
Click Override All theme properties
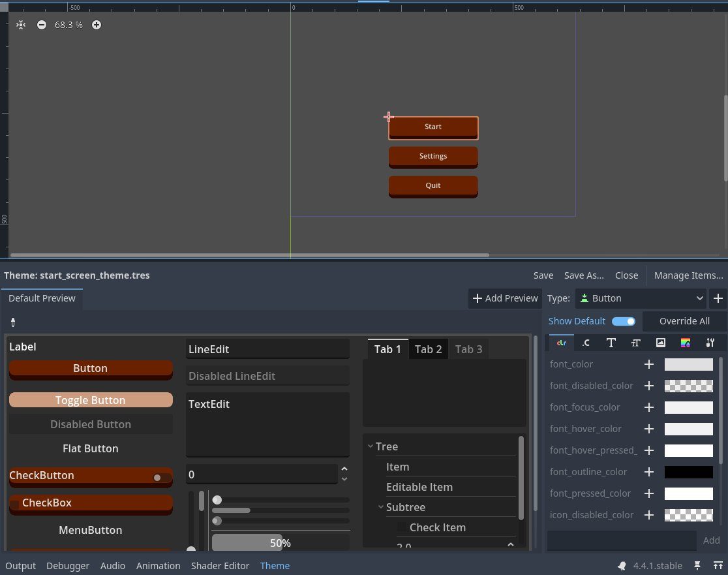point(684,321)
